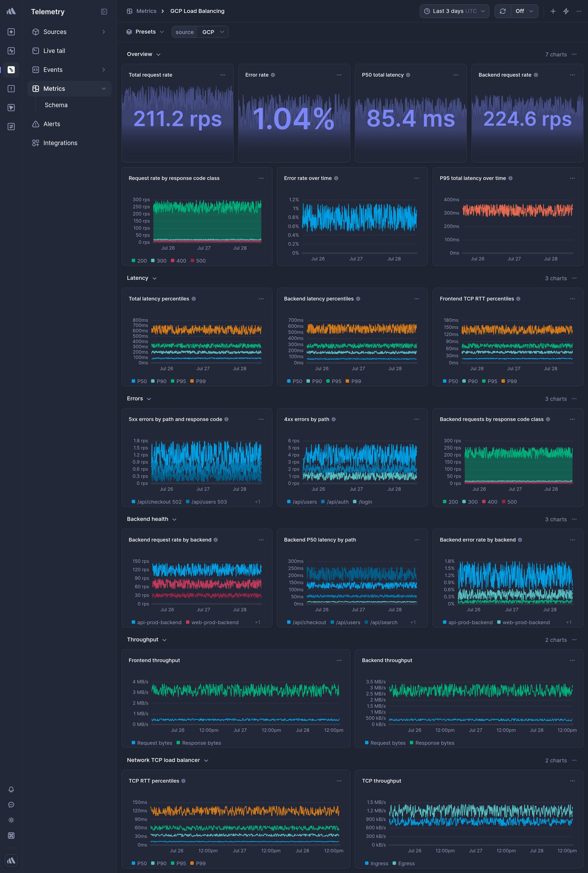Viewport: 588px width, 873px height.
Task: Toggle web-prod-backend in Backend request rate legend
Action: pyautogui.click(x=212, y=622)
